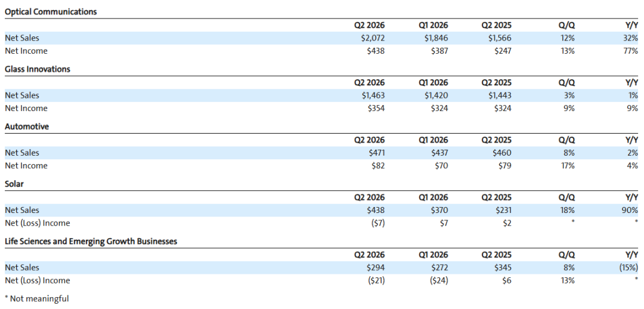Viewport: 644px width, 309px height.
Task: Select the Solar section heading
Action: coord(14,184)
